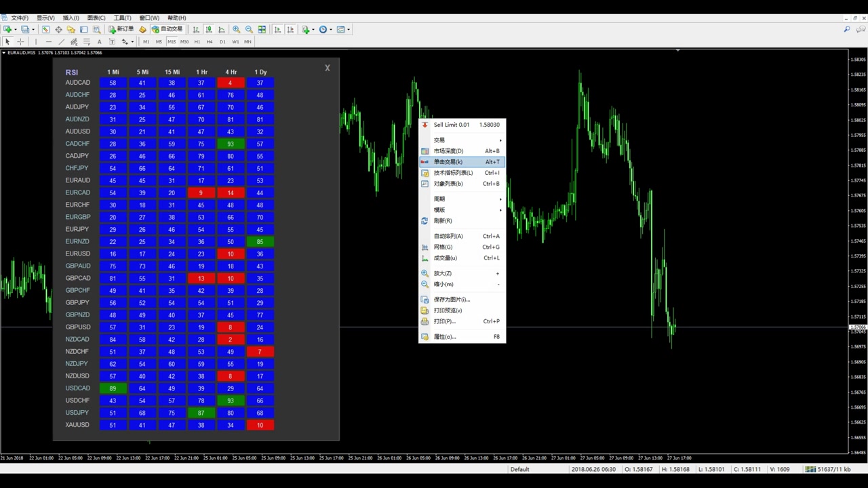Select the Text 'A' drawing tool

99,42
